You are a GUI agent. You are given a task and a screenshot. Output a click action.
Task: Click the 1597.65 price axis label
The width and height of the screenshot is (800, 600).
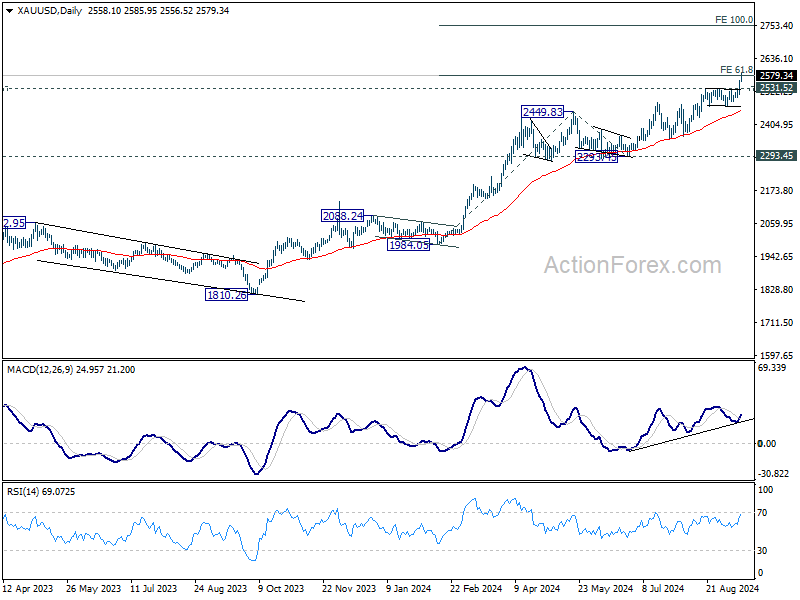point(775,355)
